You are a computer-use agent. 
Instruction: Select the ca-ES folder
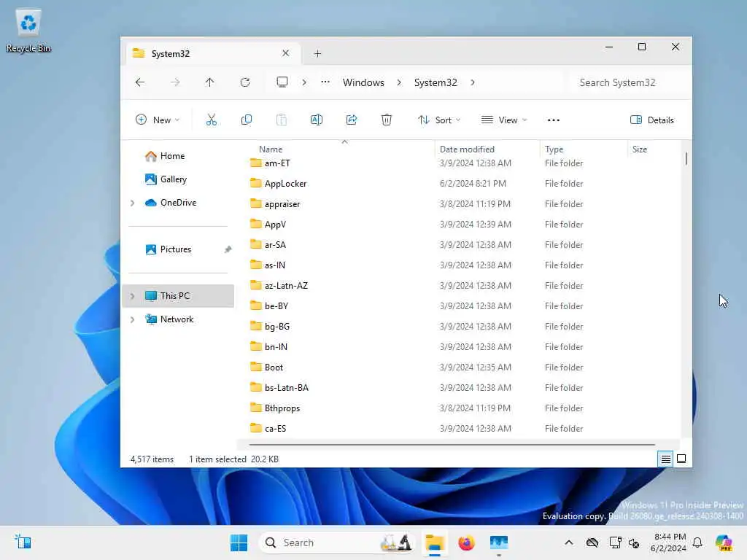[275, 429]
